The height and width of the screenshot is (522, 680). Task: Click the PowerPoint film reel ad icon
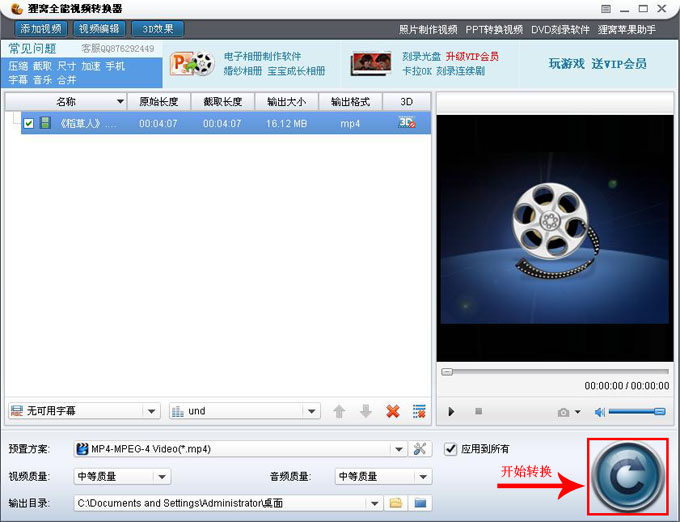point(192,64)
